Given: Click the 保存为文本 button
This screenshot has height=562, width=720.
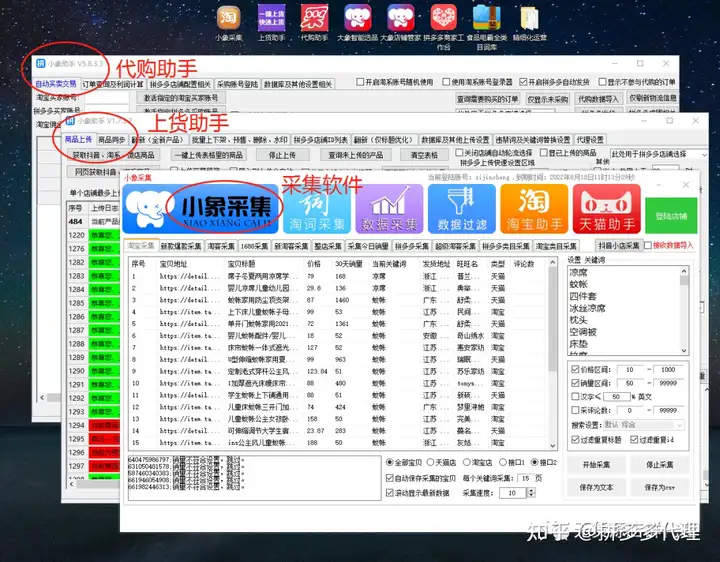Looking at the screenshot, I should pos(596,487).
